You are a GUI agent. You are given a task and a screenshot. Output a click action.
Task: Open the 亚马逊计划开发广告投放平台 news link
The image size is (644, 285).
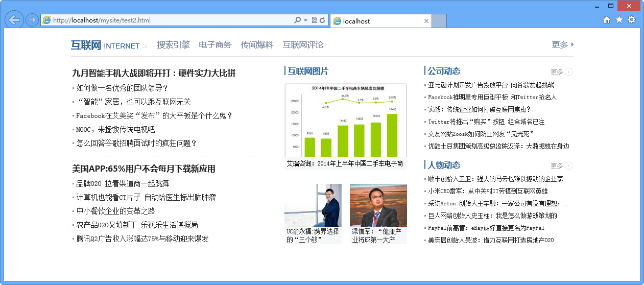(491, 85)
